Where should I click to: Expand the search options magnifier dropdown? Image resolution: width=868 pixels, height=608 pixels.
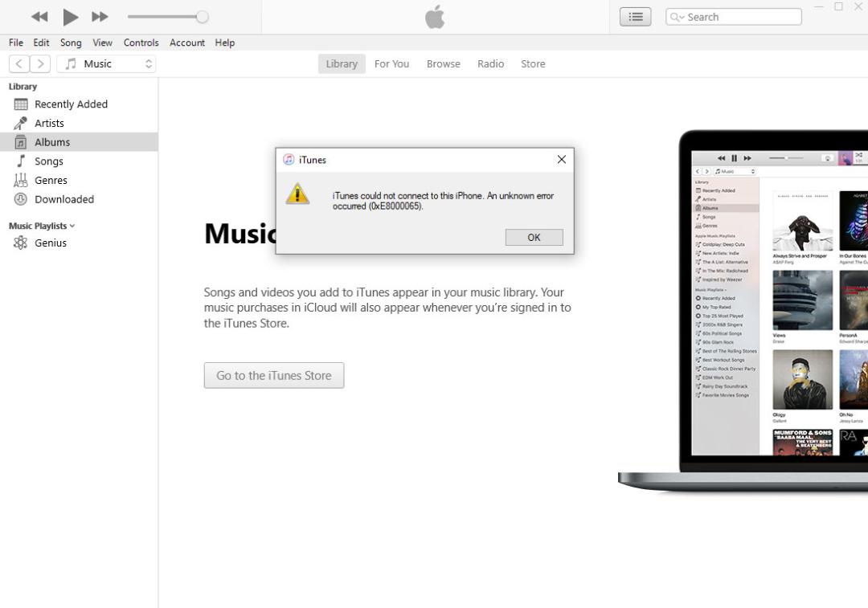(x=677, y=17)
